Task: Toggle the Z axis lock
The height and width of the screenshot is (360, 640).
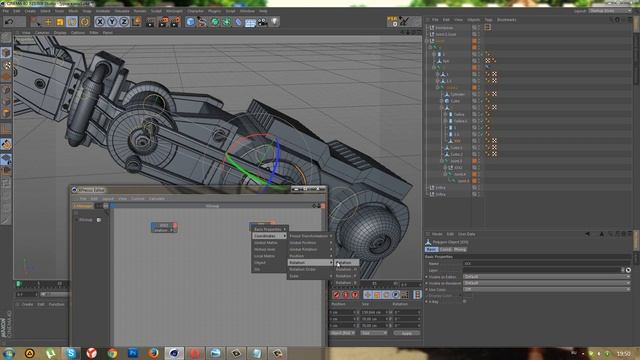Action: click(x=124, y=22)
